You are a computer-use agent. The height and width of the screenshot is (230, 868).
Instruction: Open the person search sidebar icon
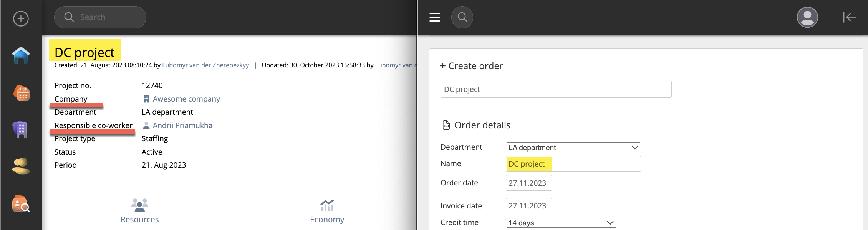click(21, 203)
